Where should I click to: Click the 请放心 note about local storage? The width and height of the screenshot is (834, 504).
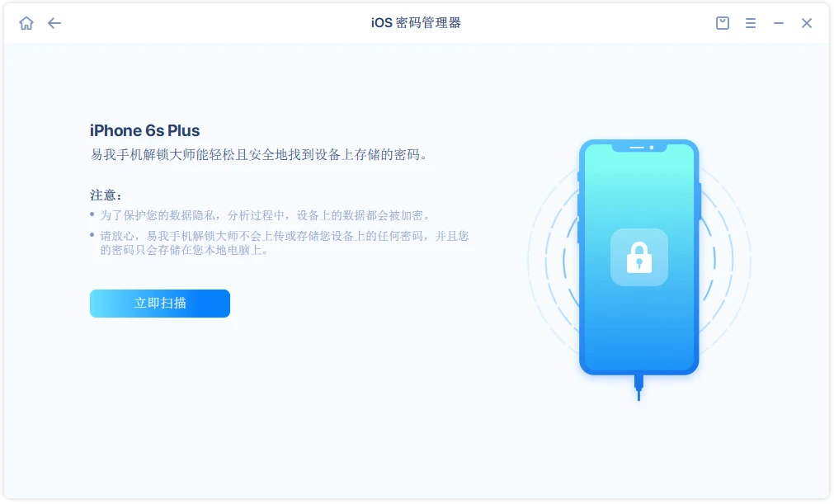pos(285,243)
